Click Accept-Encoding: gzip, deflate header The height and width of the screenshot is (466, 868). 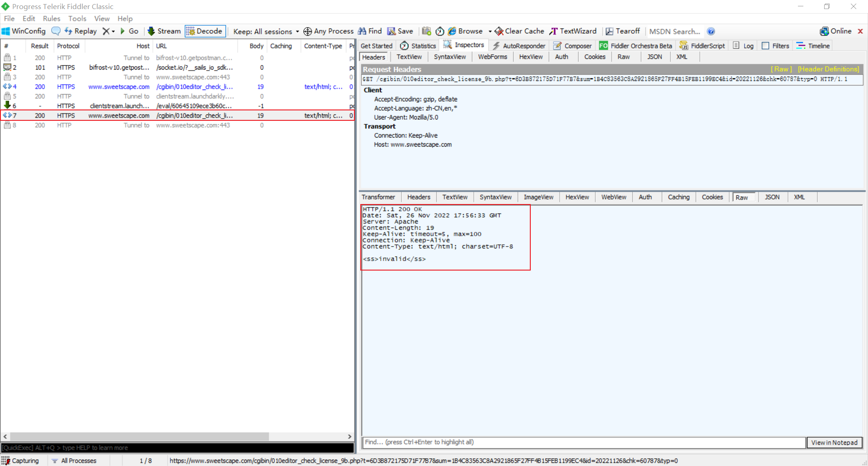[x=415, y=99]
